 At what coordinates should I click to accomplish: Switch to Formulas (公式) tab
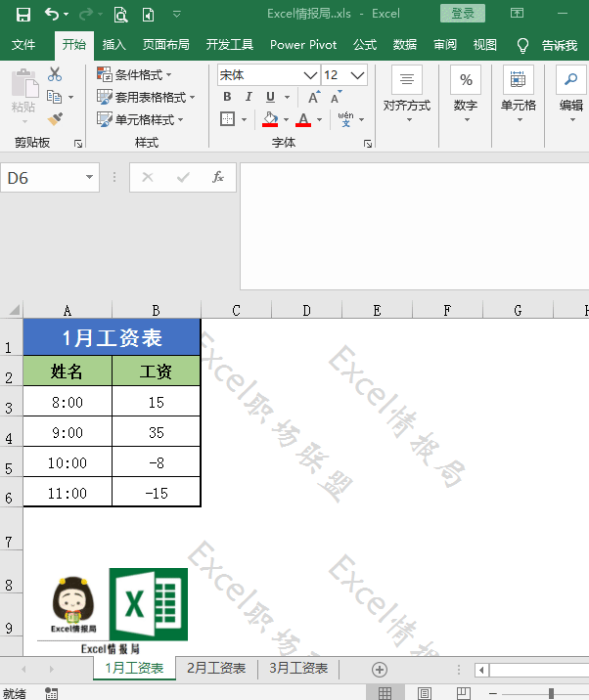[x=365, y=45]
